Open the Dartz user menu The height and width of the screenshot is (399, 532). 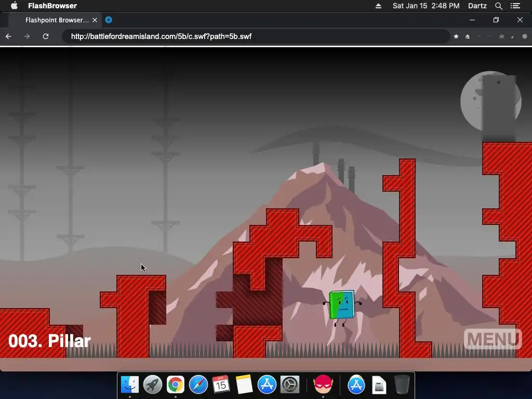coord(477,6)
